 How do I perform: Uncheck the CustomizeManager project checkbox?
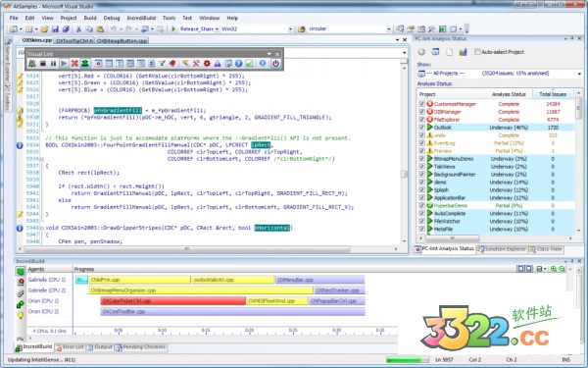click(x=421, y=104)
